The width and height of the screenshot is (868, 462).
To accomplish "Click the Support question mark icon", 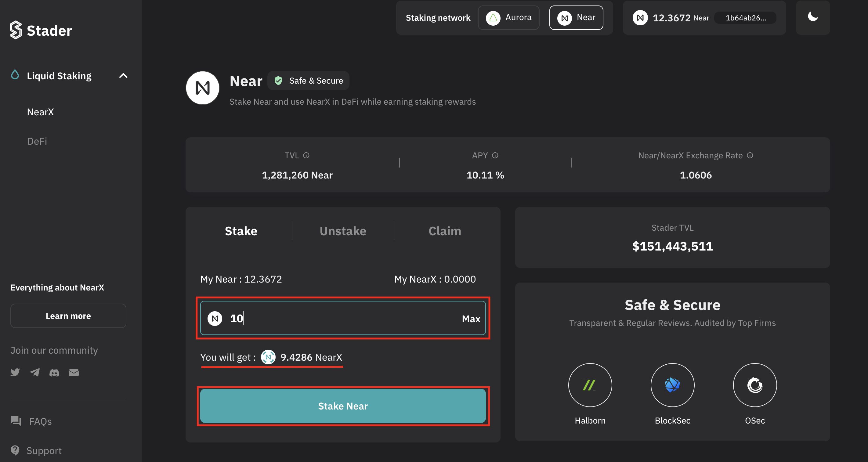I will (x=15, y=450).
